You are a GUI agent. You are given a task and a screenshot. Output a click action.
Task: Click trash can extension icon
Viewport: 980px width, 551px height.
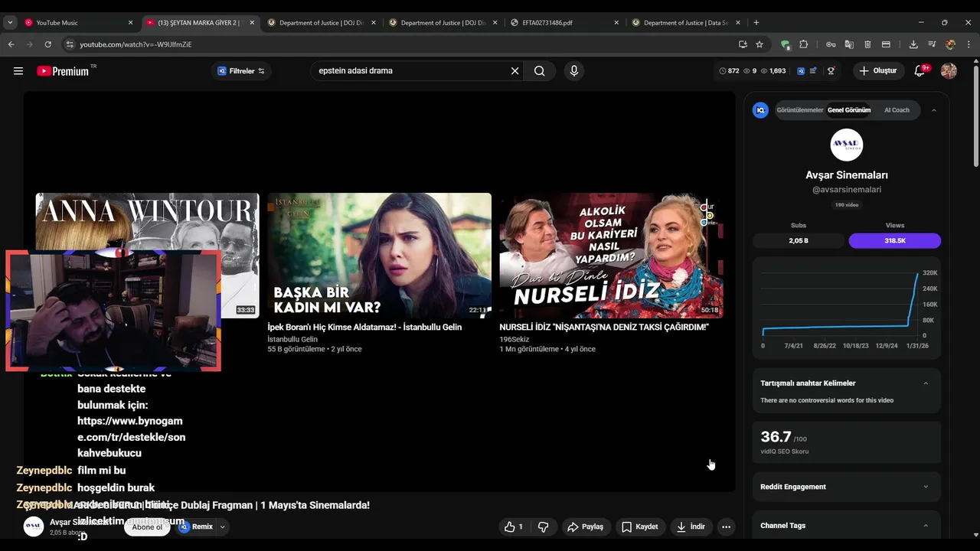pyautogui.click(x=867, y=44)
